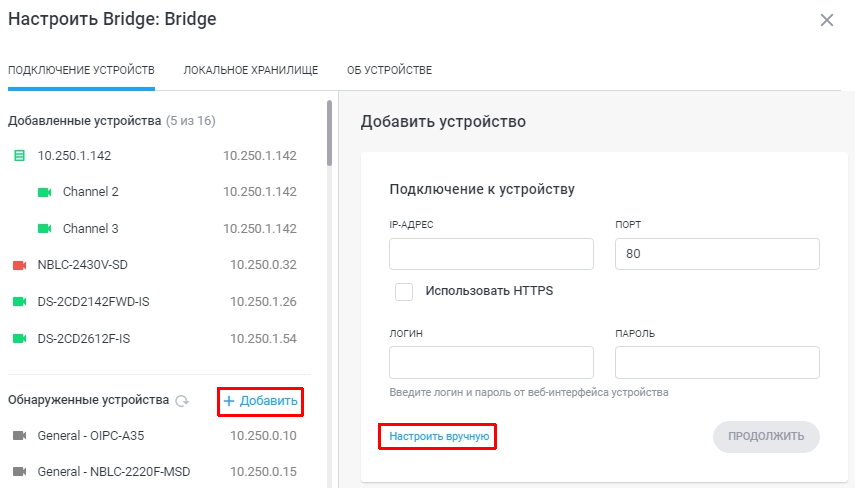The image size is (855, 488).
Task: Click the green camera icon of Channel 3
Action: point(45,228)
